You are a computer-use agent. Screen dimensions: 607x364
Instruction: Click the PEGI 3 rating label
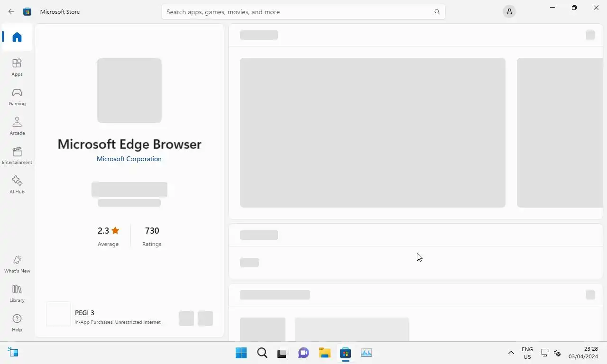84,313
